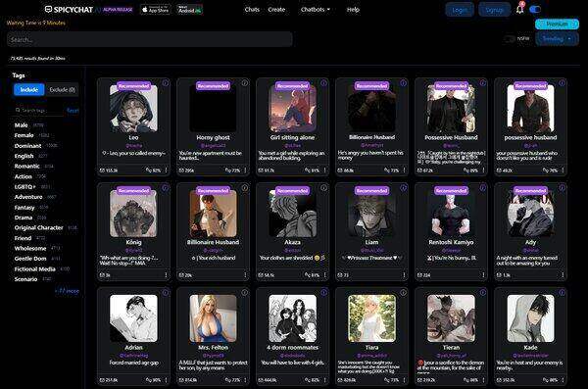Image resolution: width=588 pixels, height=389 pixels.
Task: Open three-dot menu on Horny ghost card
Action: tap(246, 170)
